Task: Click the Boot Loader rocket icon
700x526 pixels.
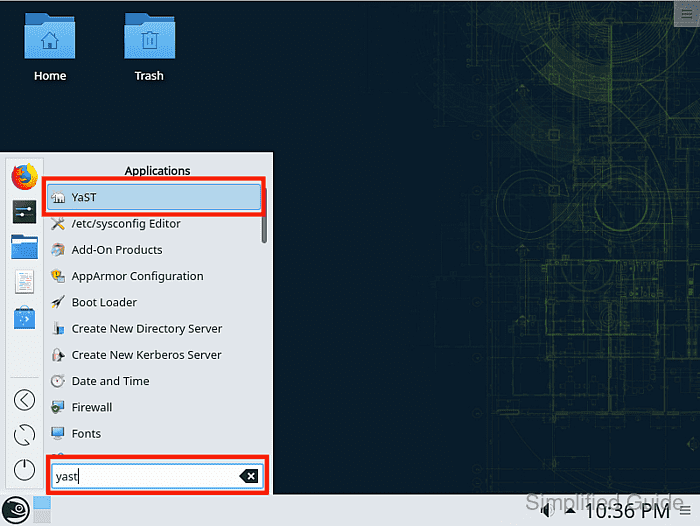Action: (x=58, y=302)
